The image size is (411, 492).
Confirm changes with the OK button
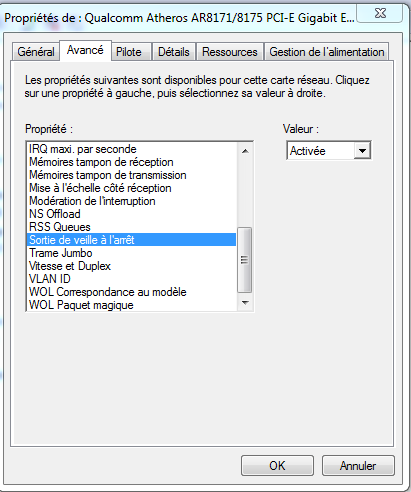coord(277,466)
